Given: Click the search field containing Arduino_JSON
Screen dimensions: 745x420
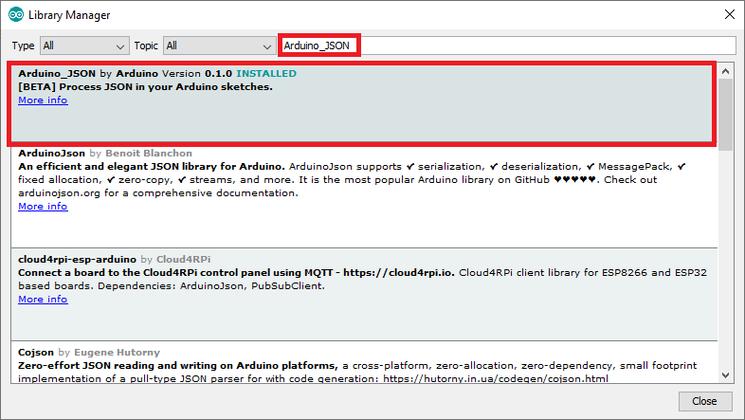Looking at the screenshot, I should click(506, 46).
